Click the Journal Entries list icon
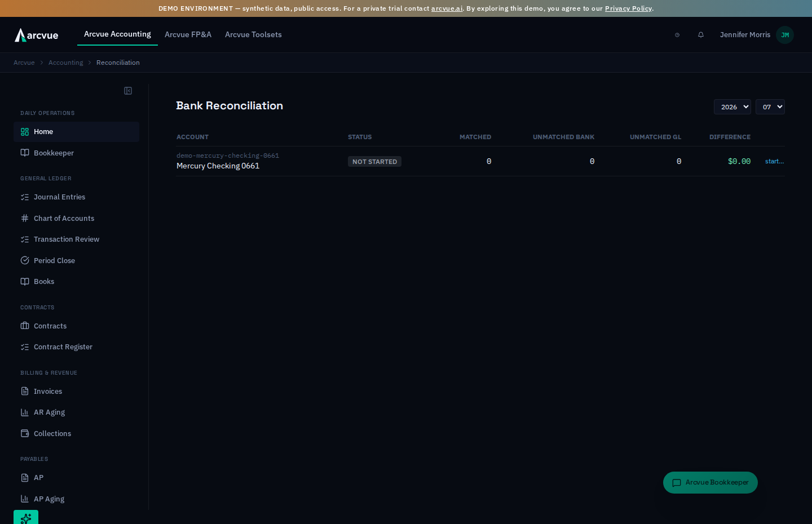 25,197
